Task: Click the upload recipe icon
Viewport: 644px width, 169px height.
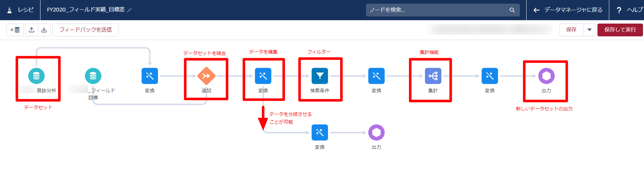Action: point(31,30)
